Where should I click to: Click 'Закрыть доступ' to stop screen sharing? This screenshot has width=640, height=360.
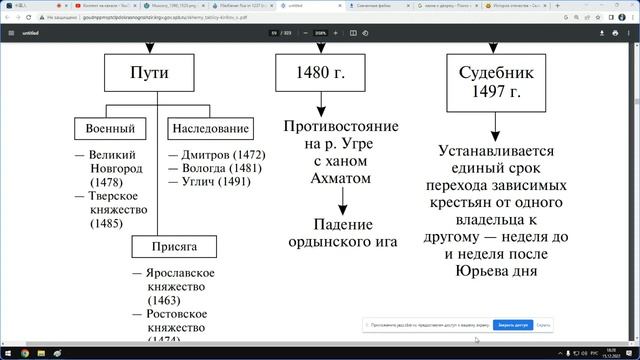513,325
